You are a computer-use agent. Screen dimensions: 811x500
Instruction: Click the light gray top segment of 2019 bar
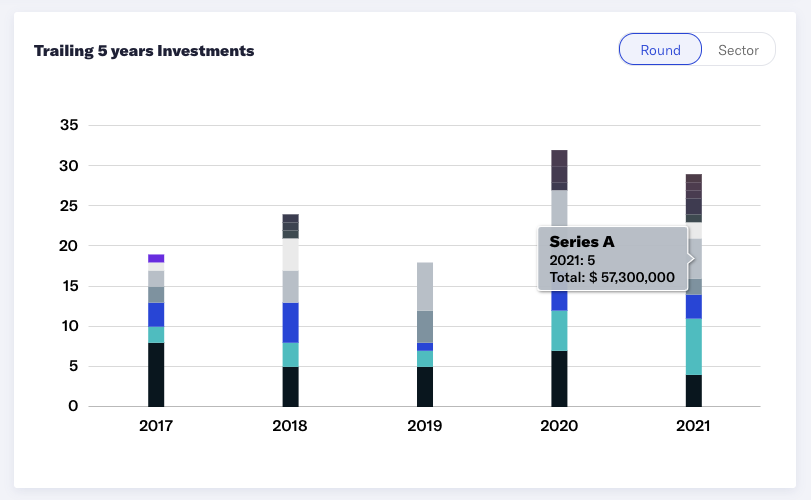pos(425,286)
